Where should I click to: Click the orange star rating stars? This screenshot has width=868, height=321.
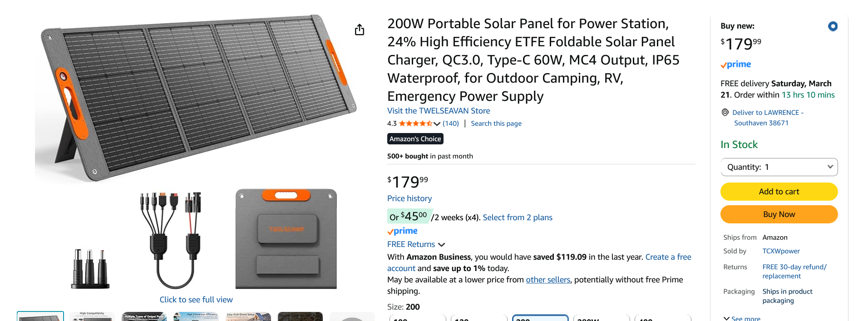(x=414, y=123)
